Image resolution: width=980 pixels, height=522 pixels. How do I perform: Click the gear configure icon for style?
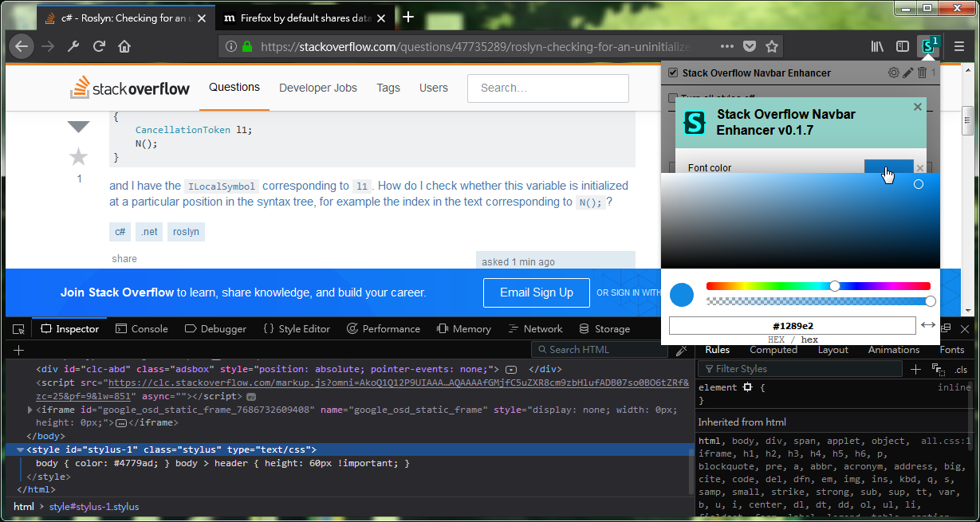(894, 73)
